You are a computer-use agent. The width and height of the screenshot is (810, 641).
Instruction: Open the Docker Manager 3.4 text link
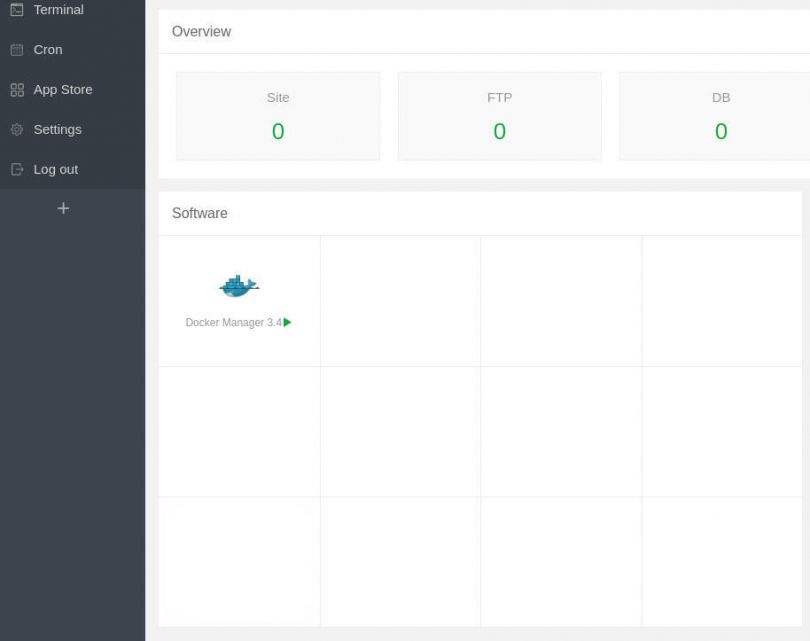tap(234, 323)
